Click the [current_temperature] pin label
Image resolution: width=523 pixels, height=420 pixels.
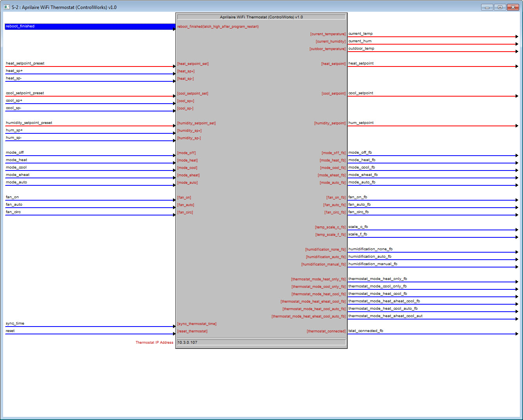(328, 34)
